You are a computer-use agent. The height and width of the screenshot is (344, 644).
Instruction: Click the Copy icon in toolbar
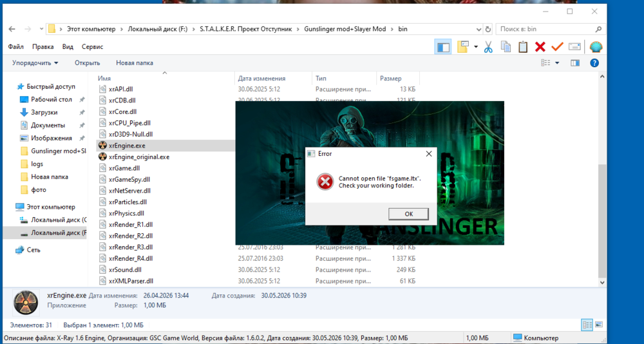506,47
